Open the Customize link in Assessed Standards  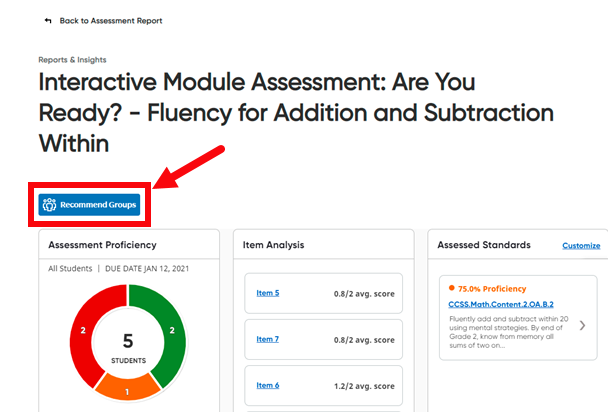[x=581, y=246]
